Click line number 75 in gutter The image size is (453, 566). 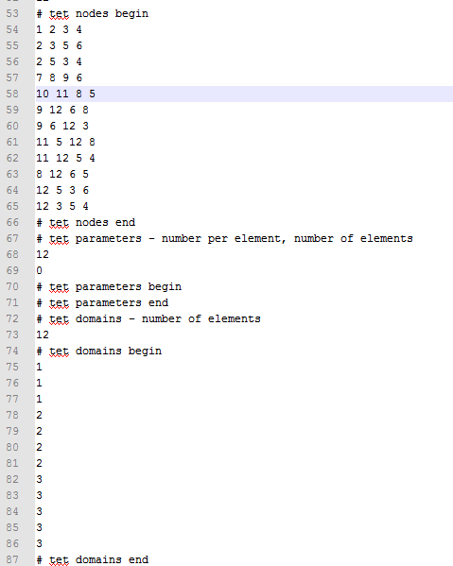tap(12, 367)
